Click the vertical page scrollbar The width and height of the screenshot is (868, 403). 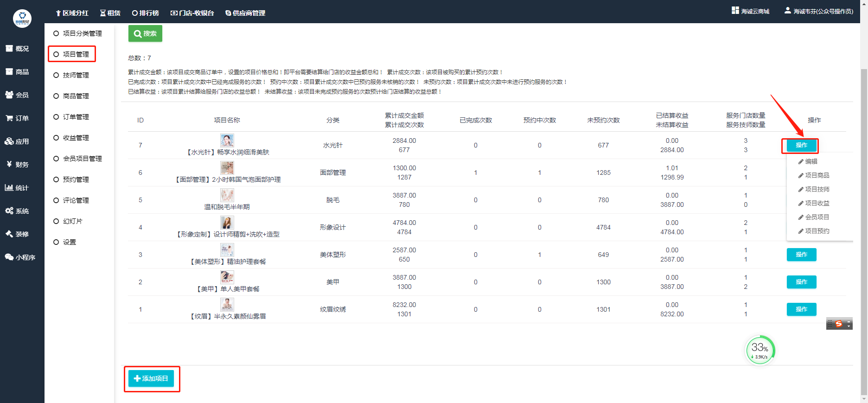pos(864,232)
